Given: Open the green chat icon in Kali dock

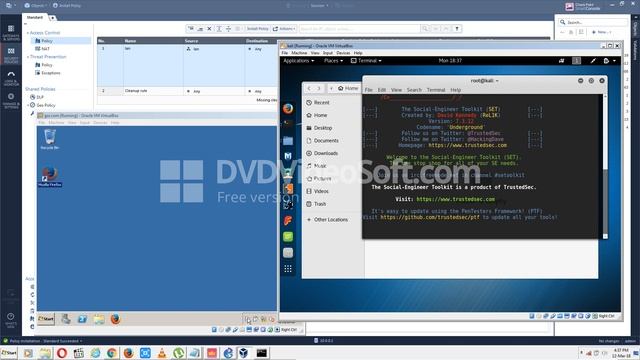Looking at the screenshot, I should pyautogui.click(x=288, y=236).
